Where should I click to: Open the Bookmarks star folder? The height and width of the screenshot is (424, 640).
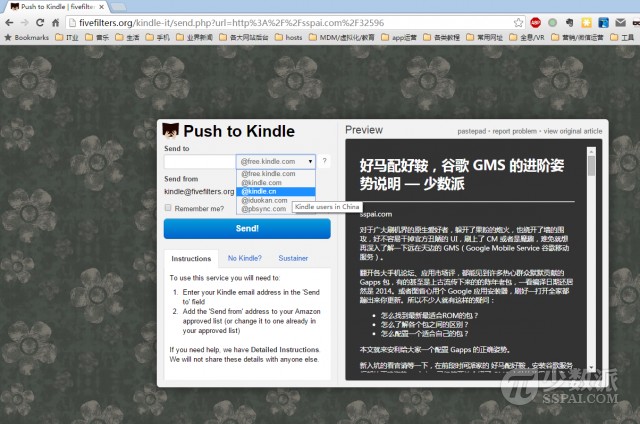27,38
